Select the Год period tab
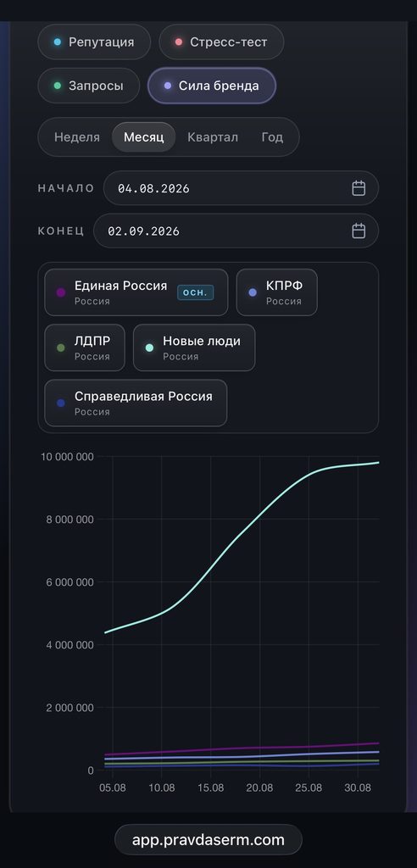This screenshot has height=868, width=417. point(272,137)
